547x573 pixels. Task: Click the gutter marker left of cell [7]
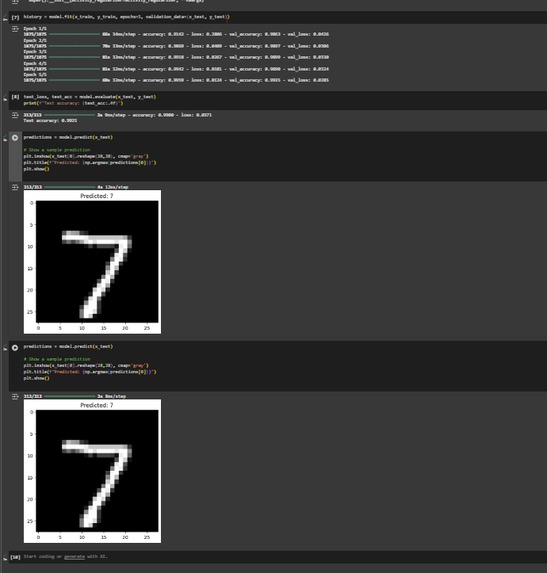[5, 18]
